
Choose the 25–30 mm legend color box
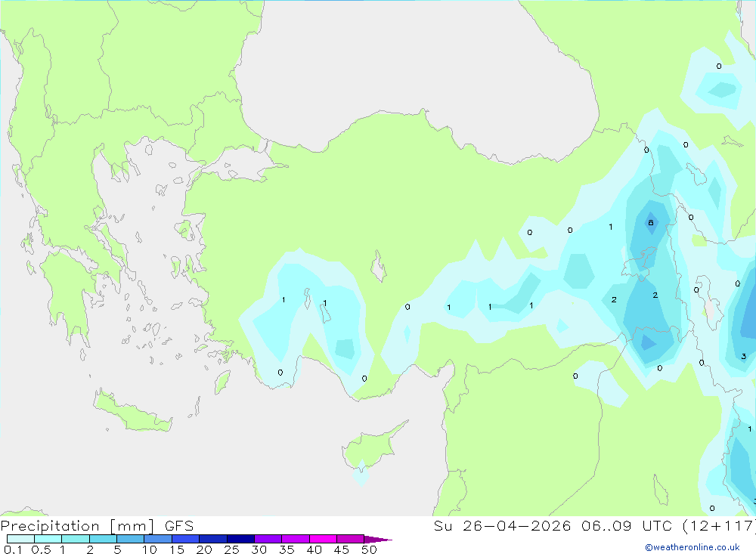click(240, 539)
